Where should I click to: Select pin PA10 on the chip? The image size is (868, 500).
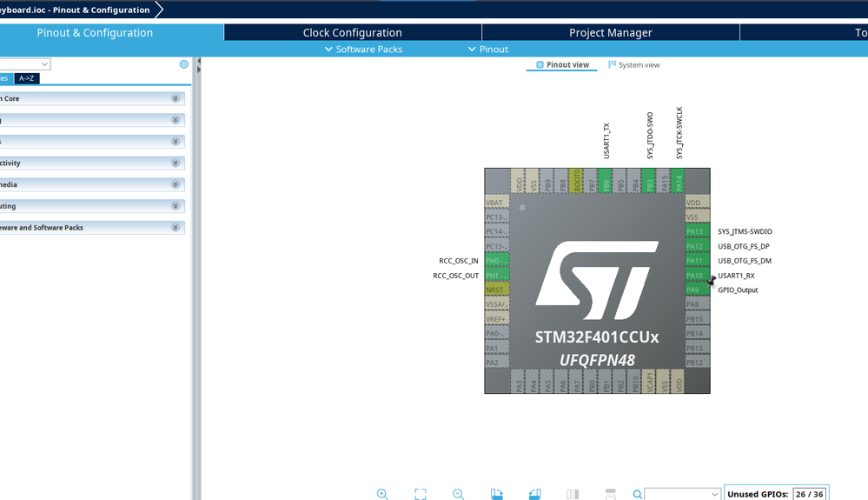698,276
